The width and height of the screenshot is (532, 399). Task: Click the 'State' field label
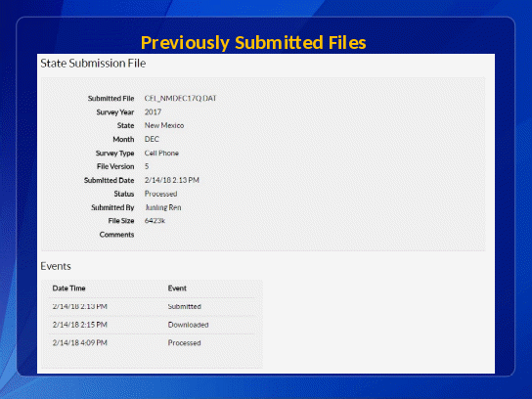tap(125, 125)
